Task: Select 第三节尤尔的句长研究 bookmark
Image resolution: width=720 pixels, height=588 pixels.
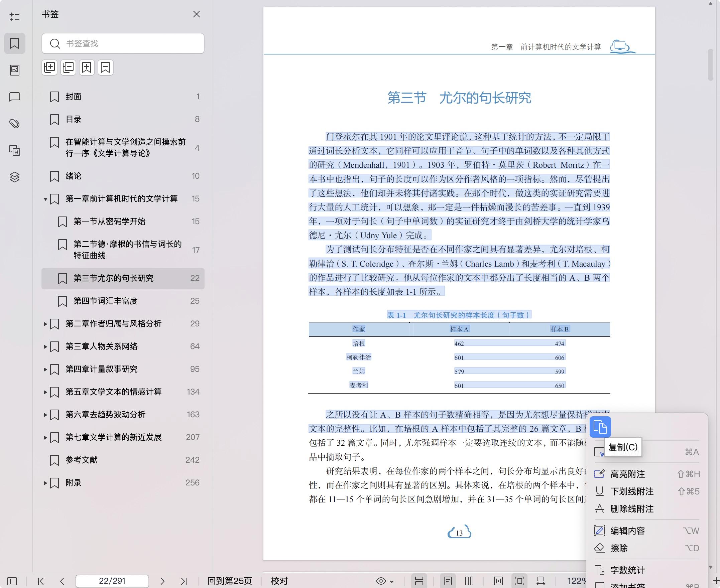Action: click(123, 278)
